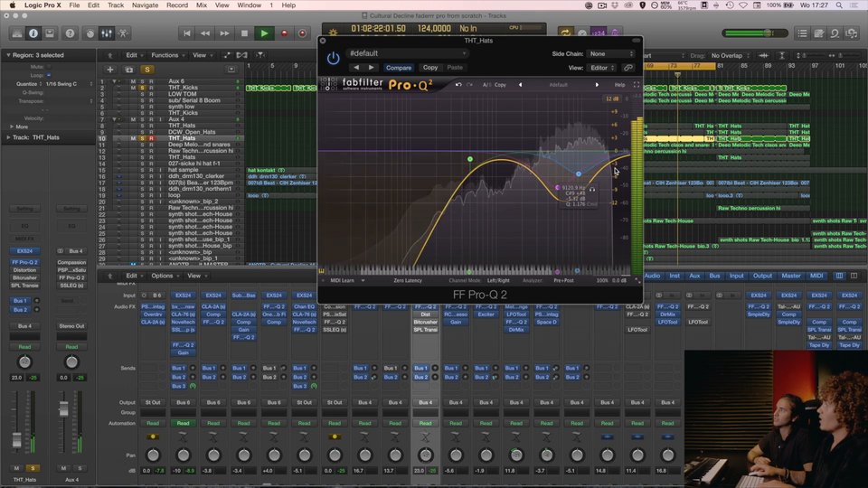
Task: Collapse Region: 3 selected disclosure triangle
Action: pyautogui.click(x=8, y=55)
